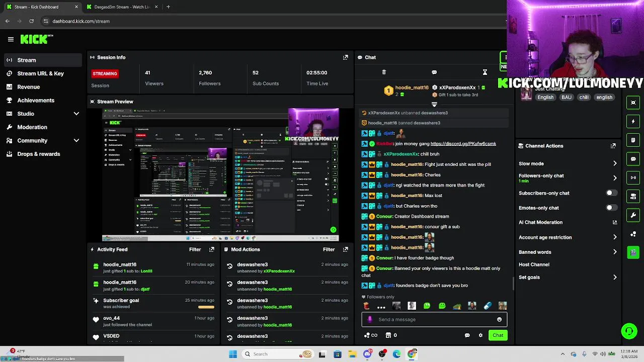Click Host Channel action
The width and height of the screenshot is (644, 362).
tap(534, 264)
